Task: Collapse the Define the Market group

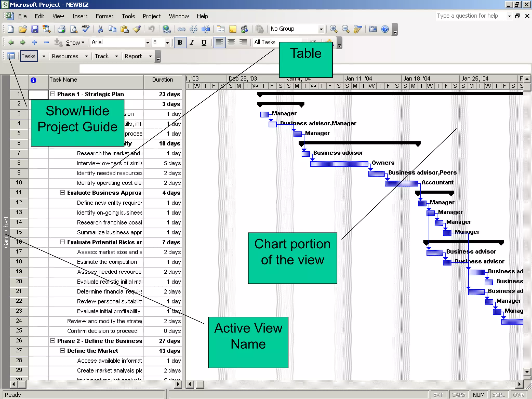Action: (62, 350)
